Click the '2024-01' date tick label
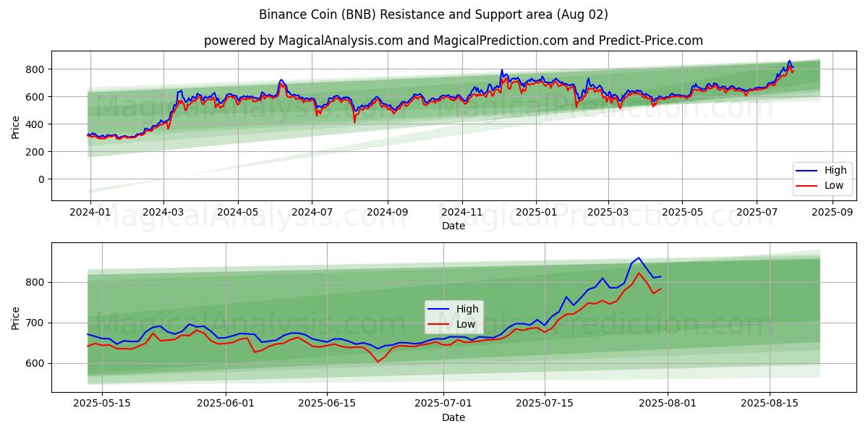The image size is (868, 434). (90, 213)
